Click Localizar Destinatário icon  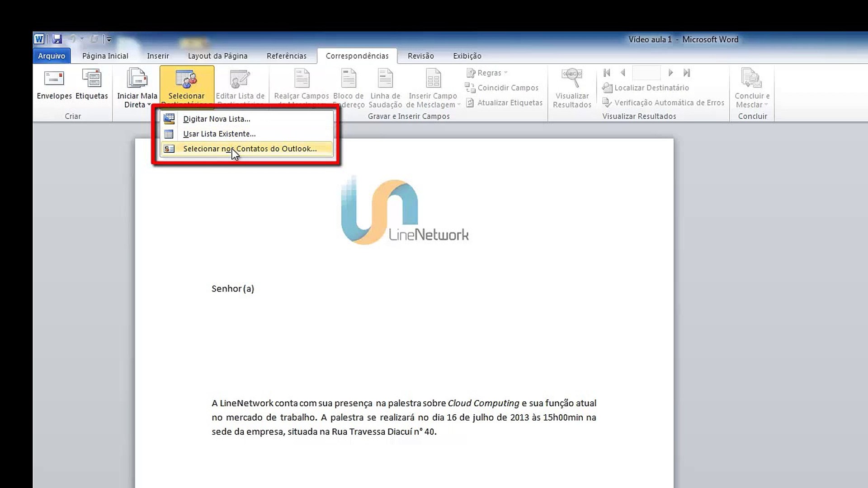click(x=607, y=88)
